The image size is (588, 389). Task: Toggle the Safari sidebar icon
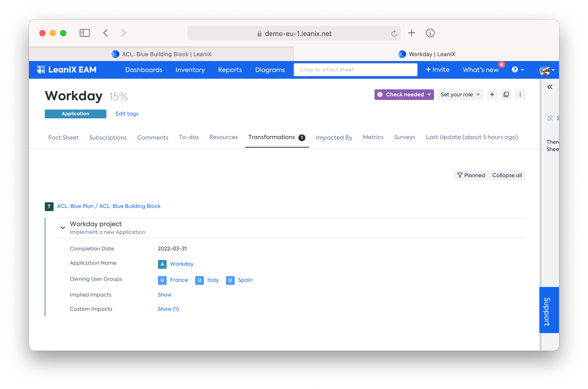(84, 33)
